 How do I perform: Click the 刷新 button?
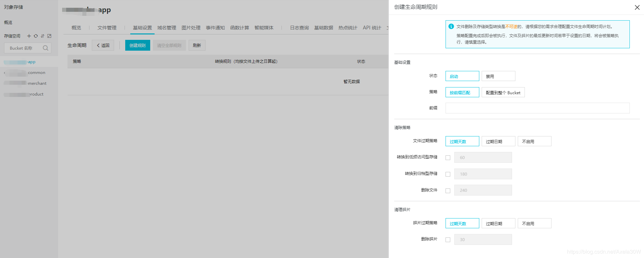point(197,45)
